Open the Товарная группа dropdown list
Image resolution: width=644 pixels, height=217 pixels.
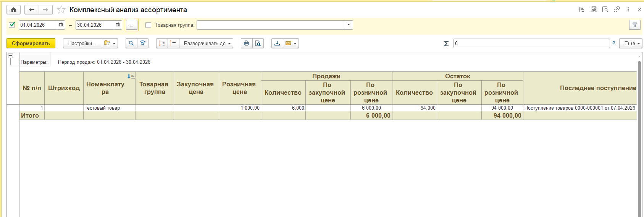pos(349,25)
